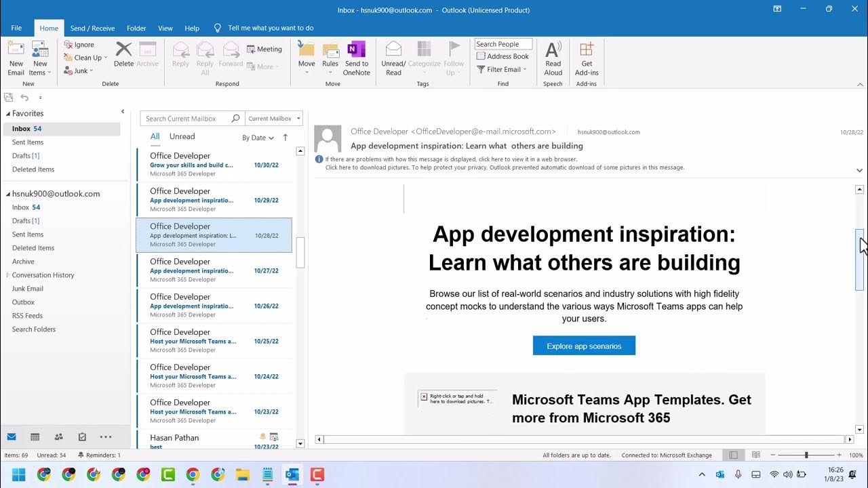
Task: Open navigation options ellipsis
Action: point(106,437)
